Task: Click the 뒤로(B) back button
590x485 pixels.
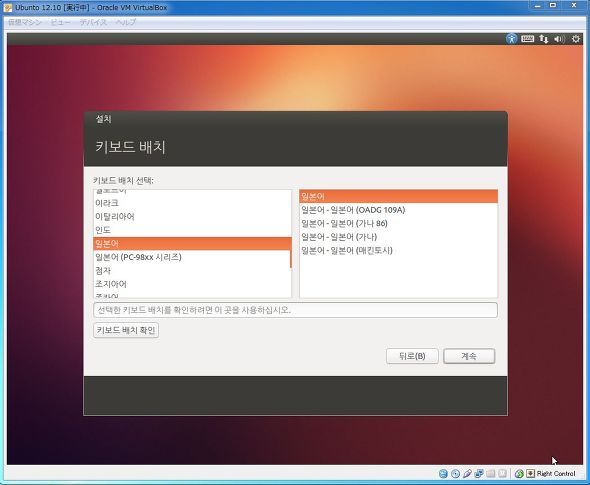Action: (412, 356)
